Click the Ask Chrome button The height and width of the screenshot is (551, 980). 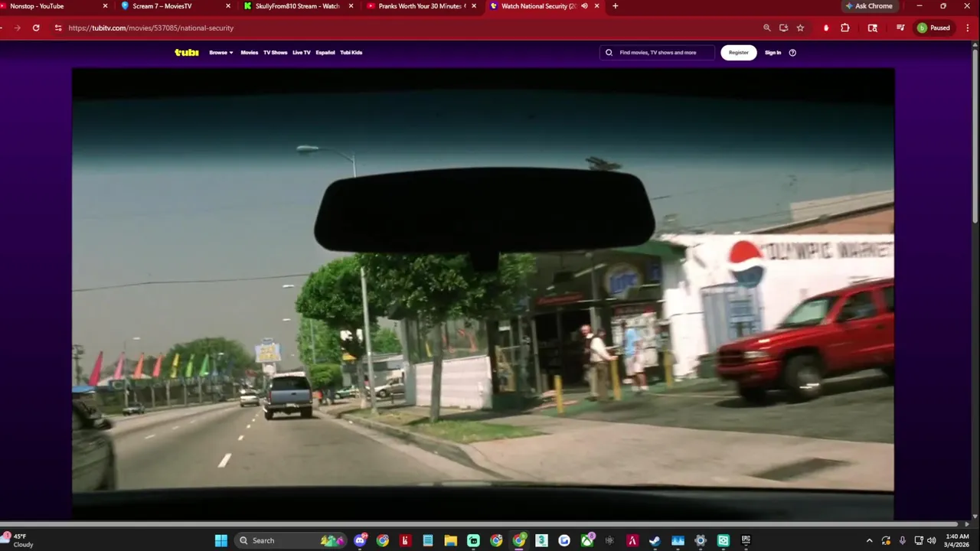coord(869,6)
